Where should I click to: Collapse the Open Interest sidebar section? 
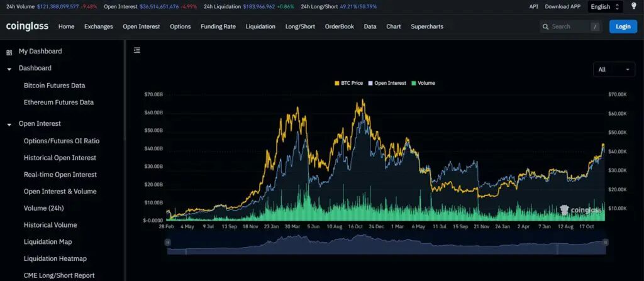pyautogui.click(x=9, y=124)
